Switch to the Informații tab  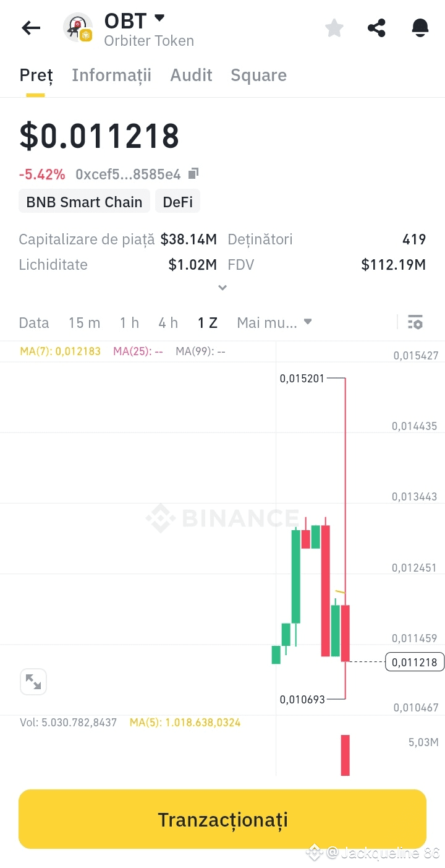click(111, 75)
